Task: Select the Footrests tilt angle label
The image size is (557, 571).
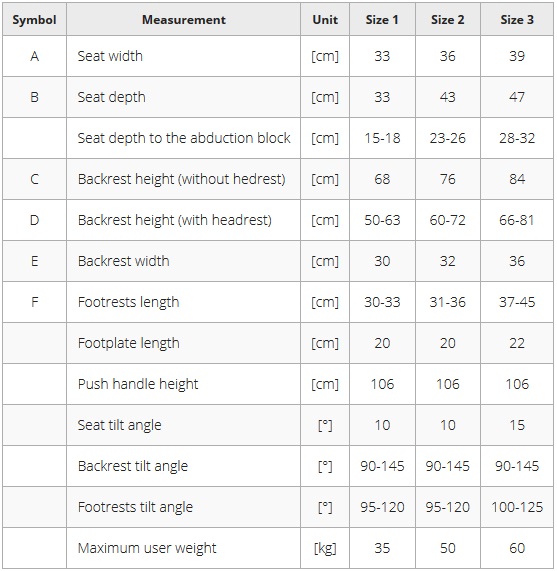Action: [135, 507]
